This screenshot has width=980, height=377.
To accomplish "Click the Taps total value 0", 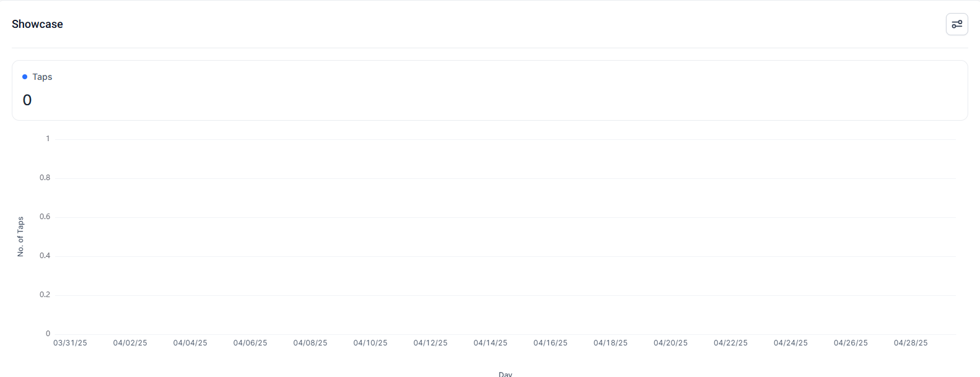I will click(27, 100).
